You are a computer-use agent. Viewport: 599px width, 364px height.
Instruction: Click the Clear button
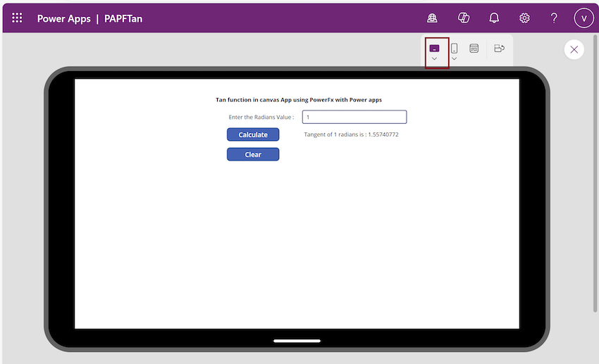[x=253, y=154]
